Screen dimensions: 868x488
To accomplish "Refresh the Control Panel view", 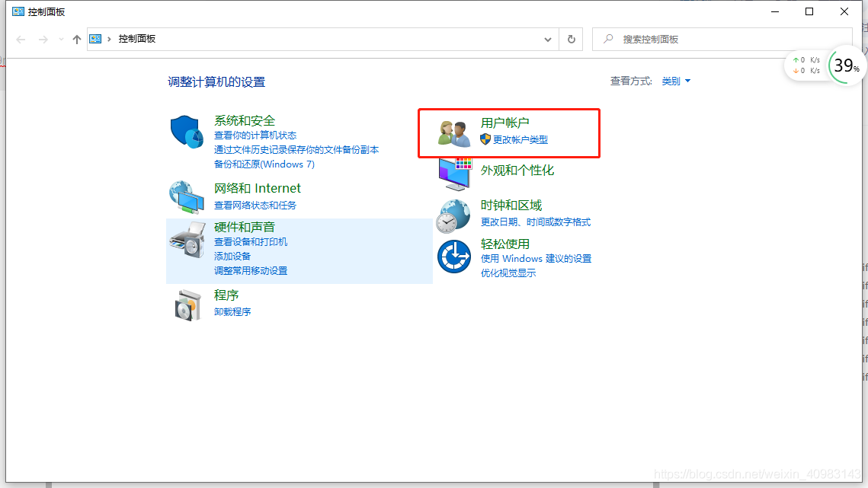I will [x=571, y=39].
